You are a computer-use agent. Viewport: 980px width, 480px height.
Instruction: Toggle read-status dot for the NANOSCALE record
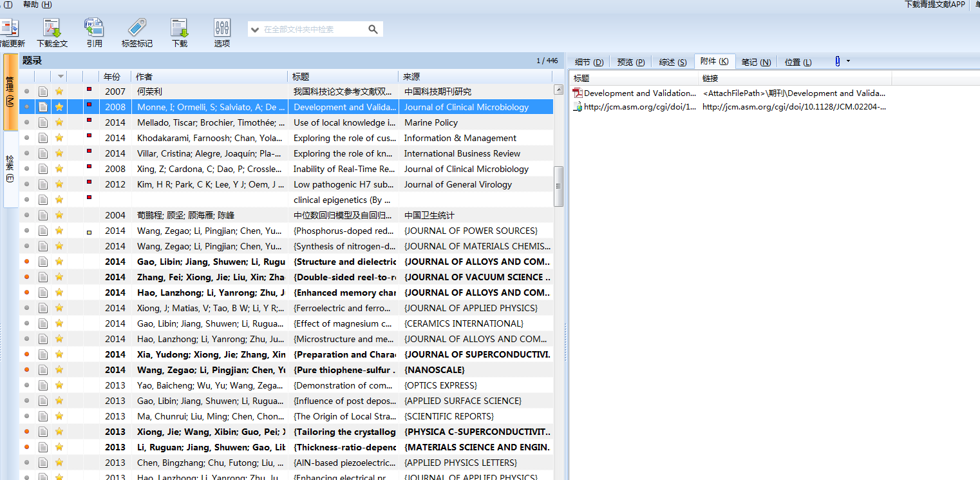click(x=26, y=370)
